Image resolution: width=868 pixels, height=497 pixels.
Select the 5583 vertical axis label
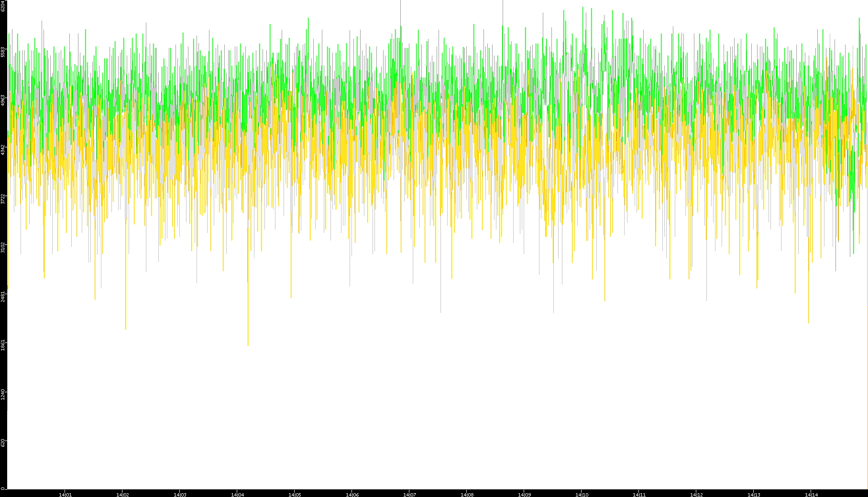click(3, 52)
